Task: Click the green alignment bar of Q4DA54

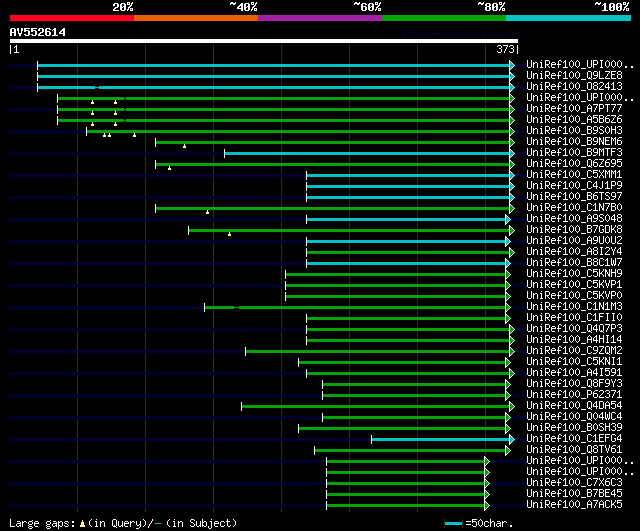Action: click(376, 407)
